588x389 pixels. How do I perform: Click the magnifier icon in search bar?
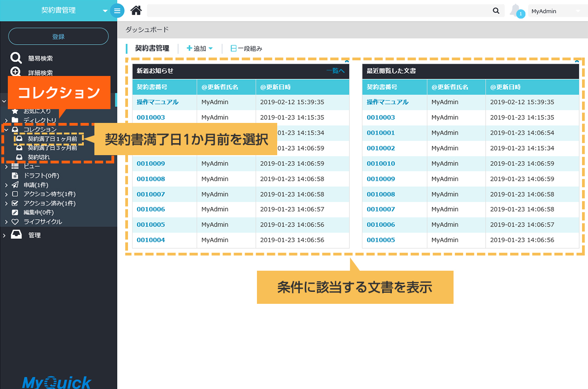[496, 11]
